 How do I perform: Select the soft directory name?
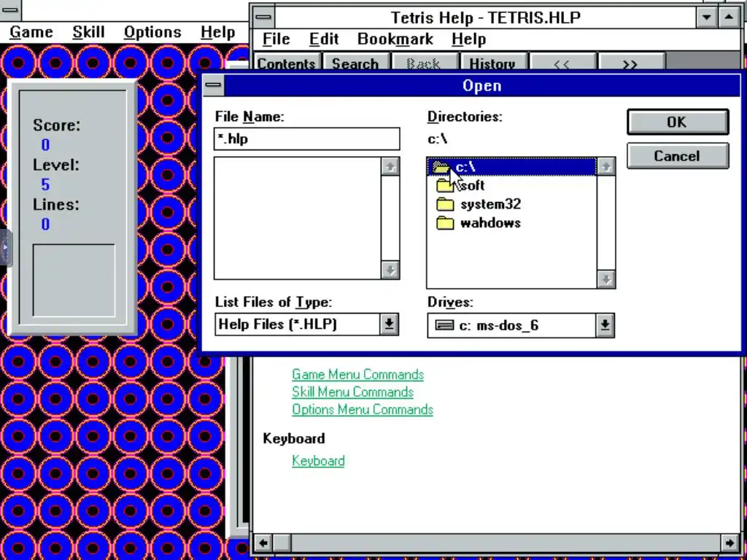472,185
